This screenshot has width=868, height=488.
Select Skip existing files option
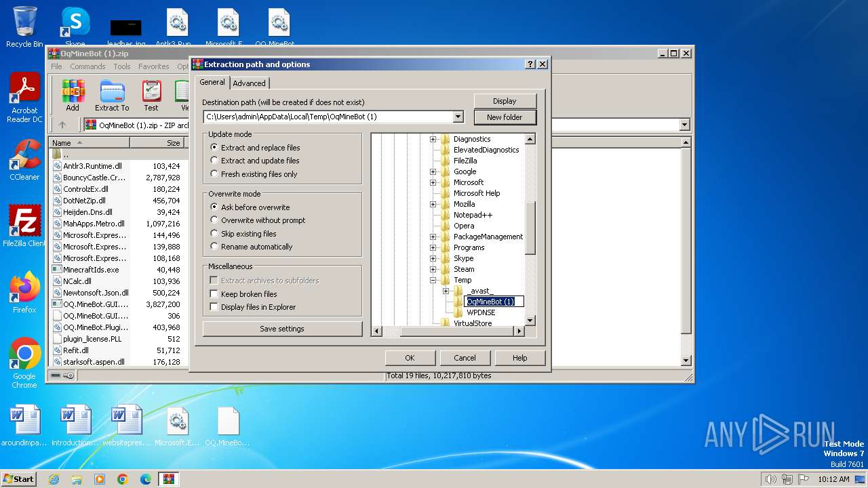[243, 234]
